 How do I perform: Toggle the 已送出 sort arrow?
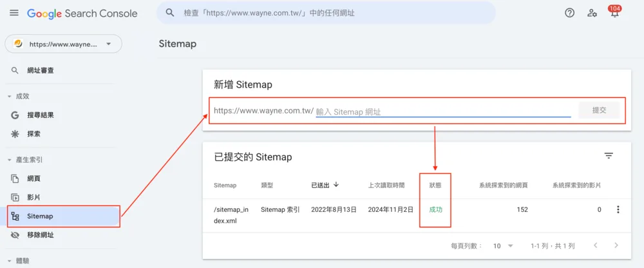click(336, 184)
